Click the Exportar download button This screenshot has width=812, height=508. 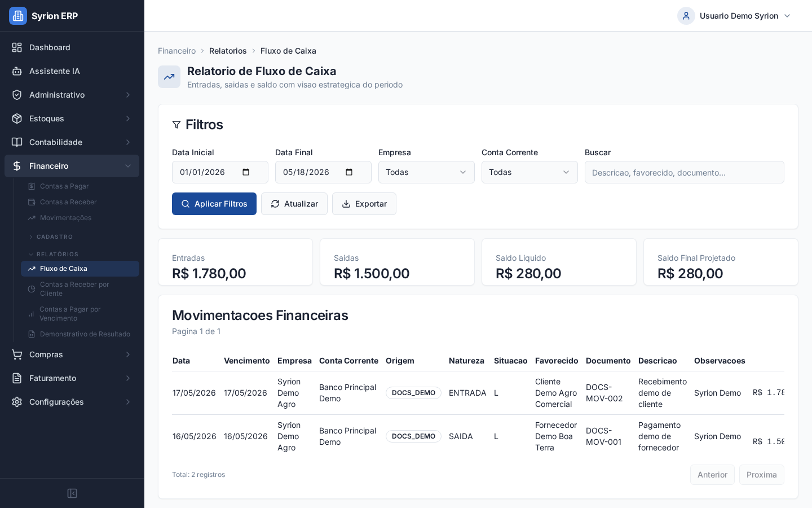364,204
